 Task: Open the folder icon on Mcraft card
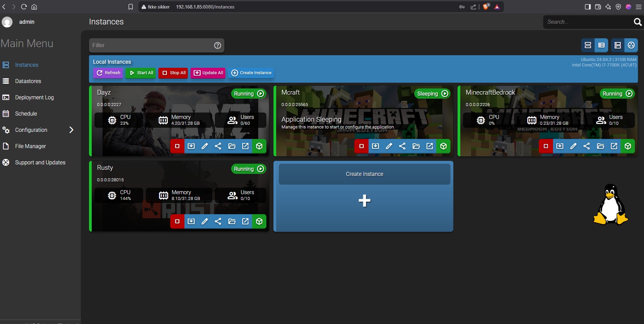tap(416, 146)
